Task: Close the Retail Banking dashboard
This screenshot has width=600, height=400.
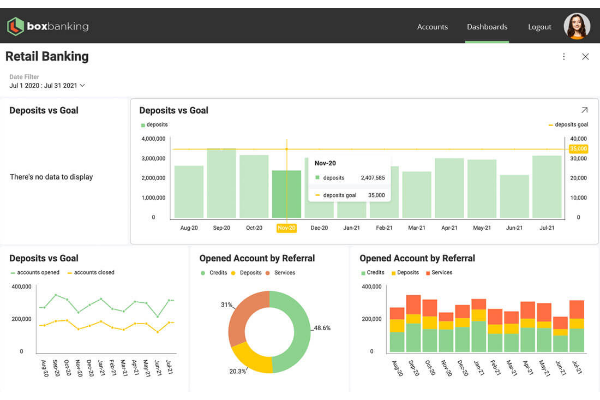Action: pos(585,57)
